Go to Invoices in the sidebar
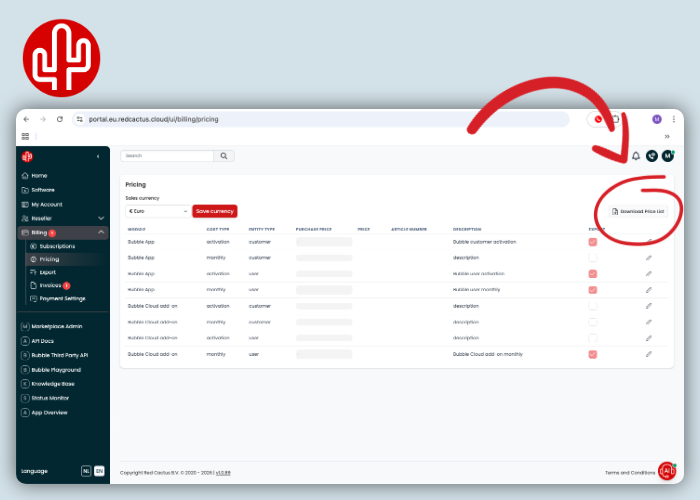The image size is (700, 500). tap(50, 285)
